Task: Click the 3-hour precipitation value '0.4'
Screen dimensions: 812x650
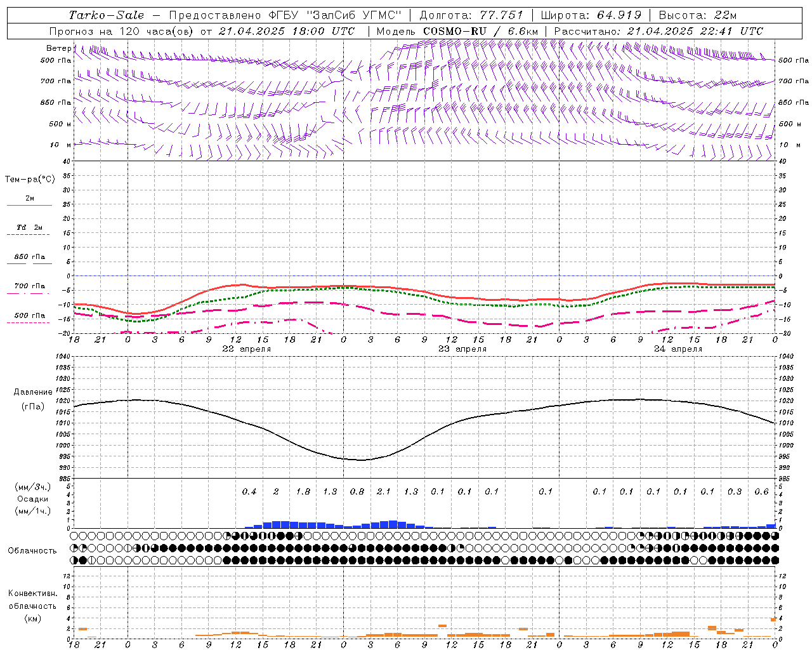Action: pyautogui.click(x=249, y=491)
